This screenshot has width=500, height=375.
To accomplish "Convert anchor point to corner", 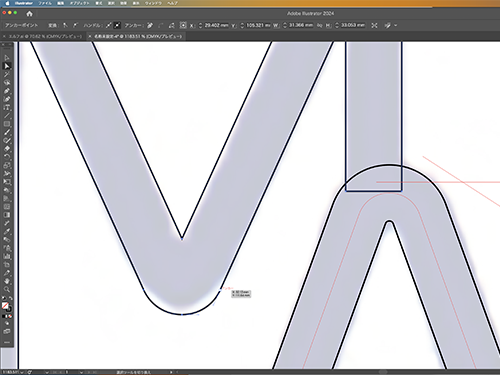I will [65, 25].
